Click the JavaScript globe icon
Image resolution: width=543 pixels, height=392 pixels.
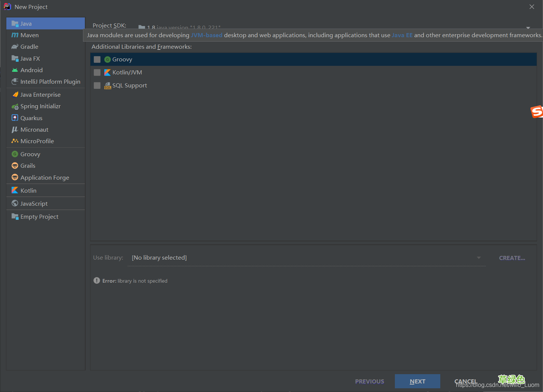[x=15, y=203]
